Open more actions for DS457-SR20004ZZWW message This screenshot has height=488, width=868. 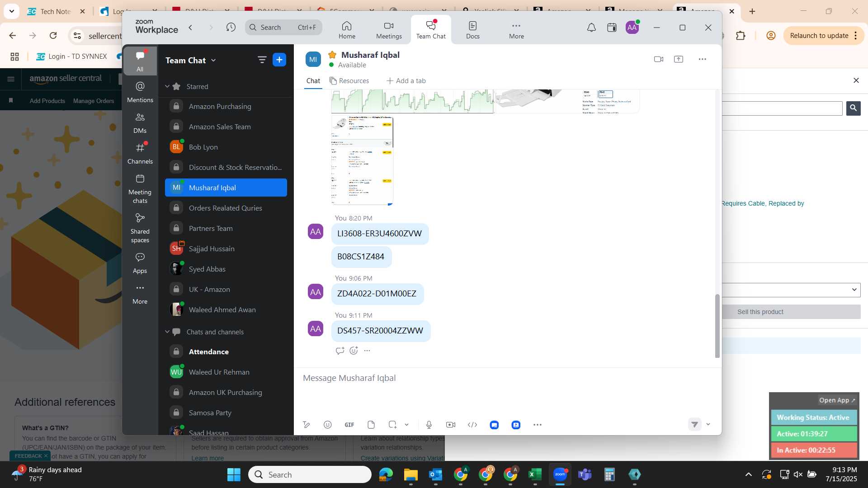point(367,351)
